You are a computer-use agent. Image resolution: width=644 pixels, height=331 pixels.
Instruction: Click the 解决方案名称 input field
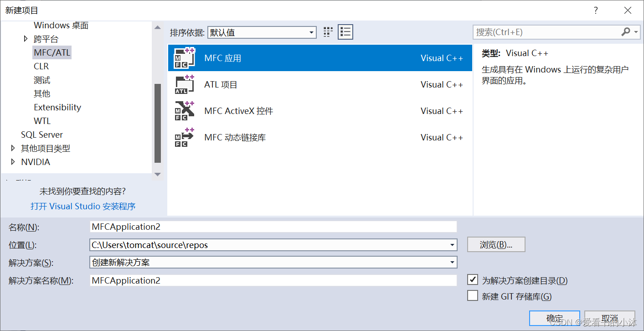click(273, 280)
